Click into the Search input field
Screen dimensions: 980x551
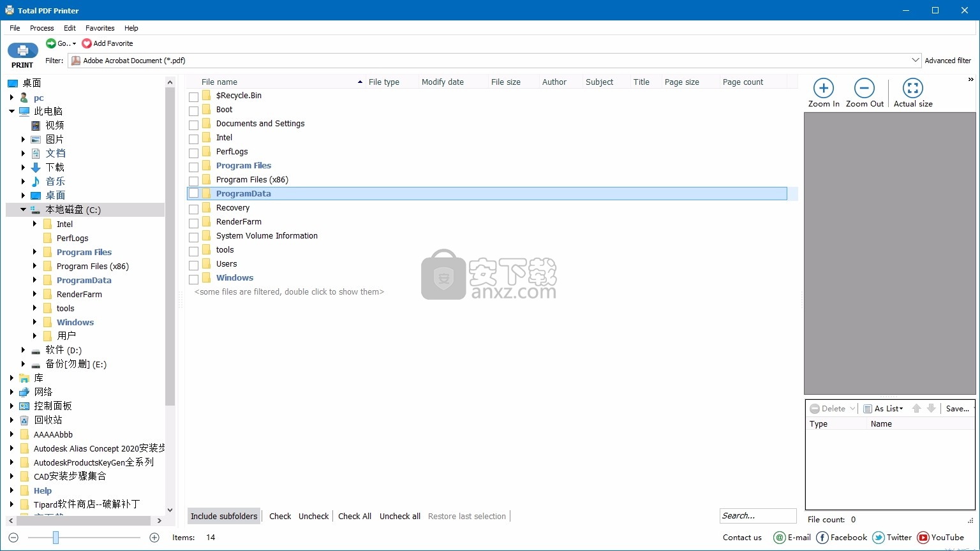pyautogui.click(x=758, y=516)
